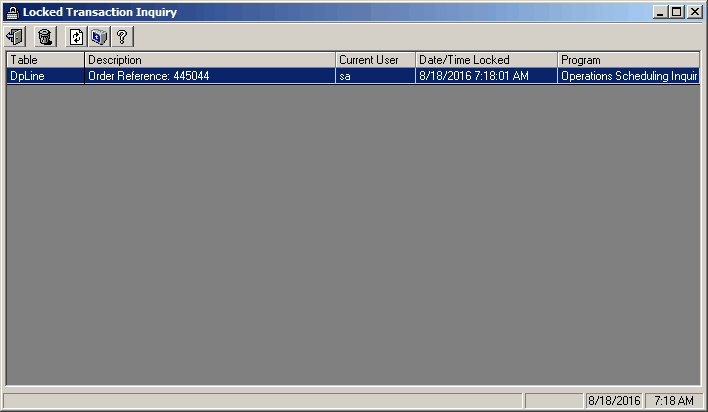The height and width of the screenshot is (412, 708).
Task: Maximize the Locked Transaction Inquiry window
Action: pyautogui.click(x=676, y=12)
